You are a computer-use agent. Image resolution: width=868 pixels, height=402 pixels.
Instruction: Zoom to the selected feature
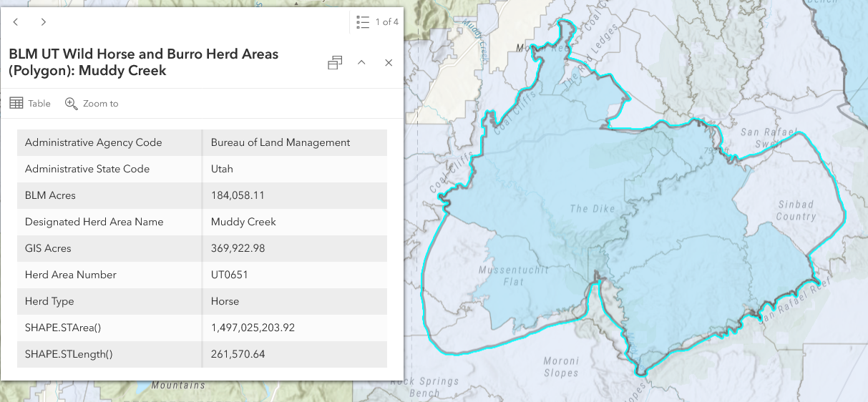[x=92, y=104]
